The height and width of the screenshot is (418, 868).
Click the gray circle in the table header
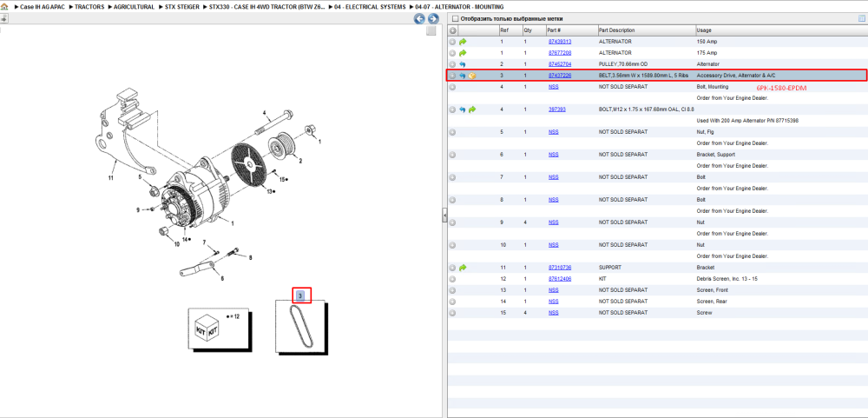tap(453, 30)
